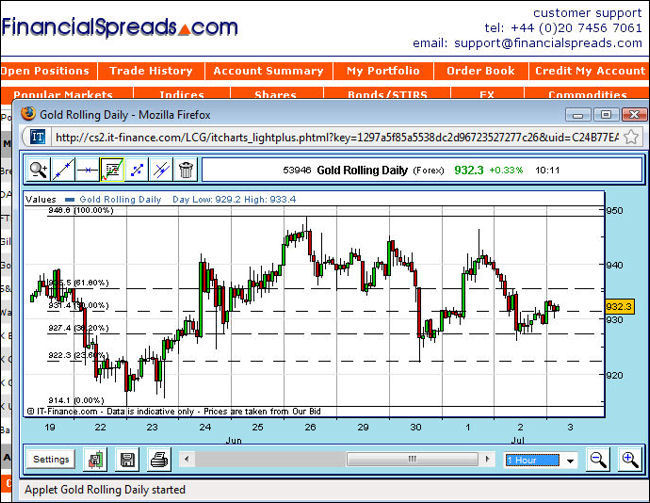This screenshot has width=650, height=503.
Task: Open the My Portfolio tab
Action: pos(383,71)
